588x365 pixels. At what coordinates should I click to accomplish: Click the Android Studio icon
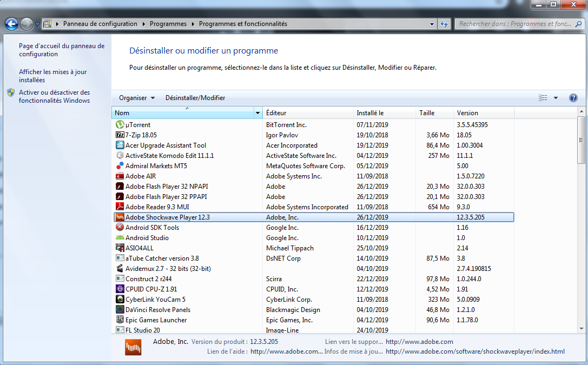point(120,237)
